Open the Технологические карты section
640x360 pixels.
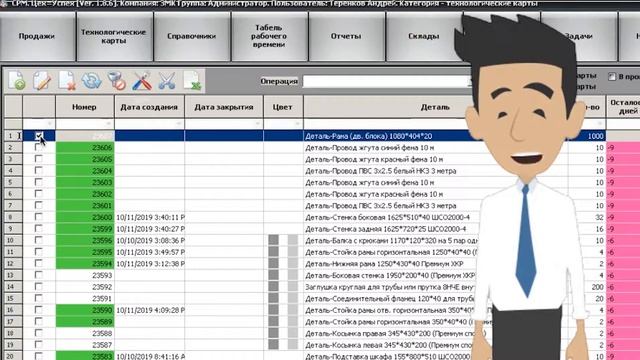click(x=114, y=36)
